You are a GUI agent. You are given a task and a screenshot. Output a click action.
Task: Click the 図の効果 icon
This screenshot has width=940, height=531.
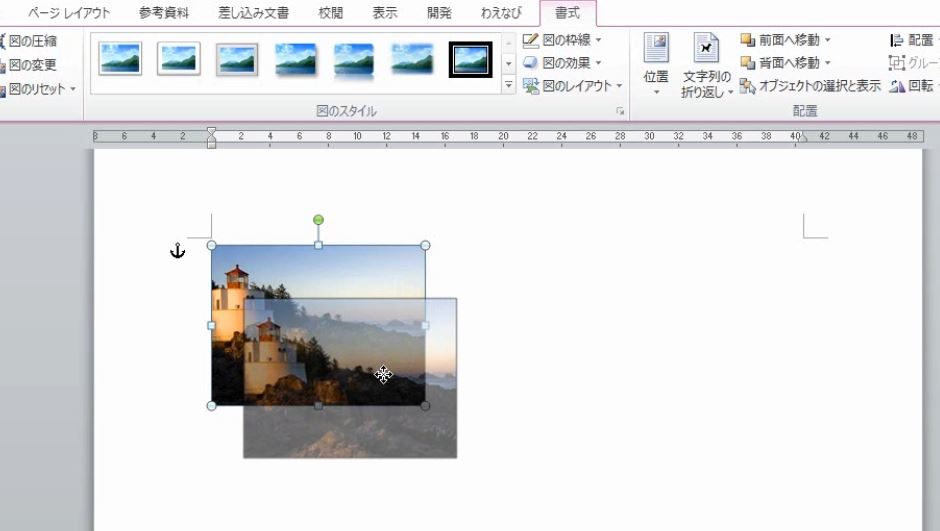pos(530,62)
